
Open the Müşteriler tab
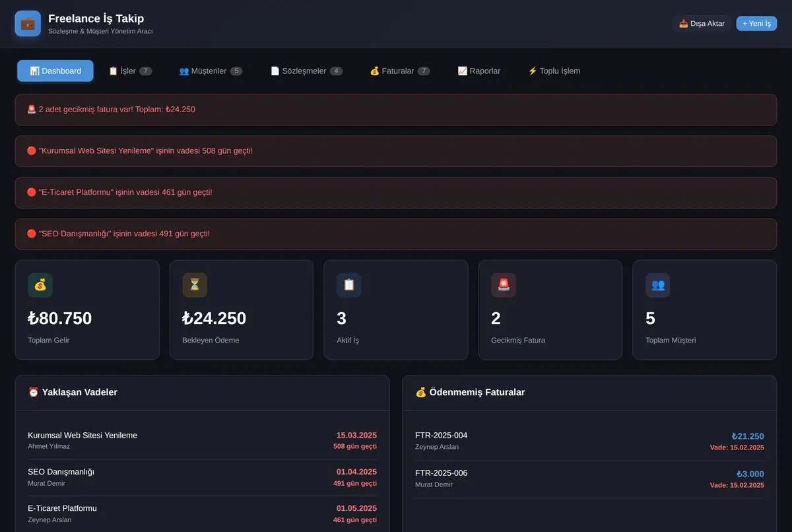[211, 71]
